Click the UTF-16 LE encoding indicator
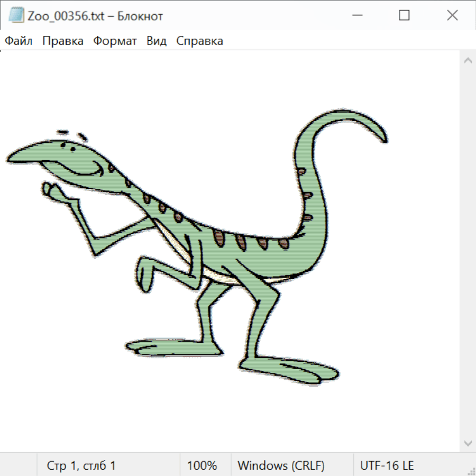This screenshot has height=476, width=476. click(387, 466)
